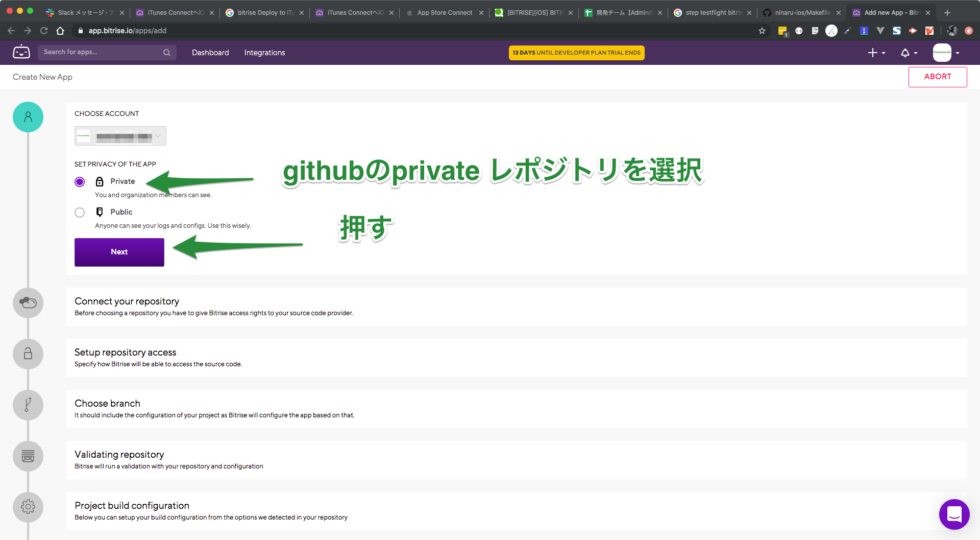Switch to the 開発チーム Admin sheet tab

click(x=624, y=13)
